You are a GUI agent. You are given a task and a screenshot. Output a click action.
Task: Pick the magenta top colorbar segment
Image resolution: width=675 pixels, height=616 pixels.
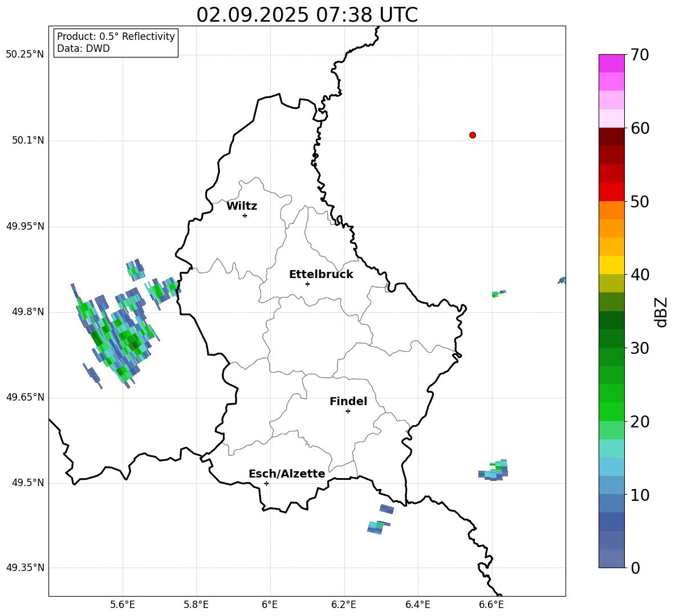coord(611,63)
